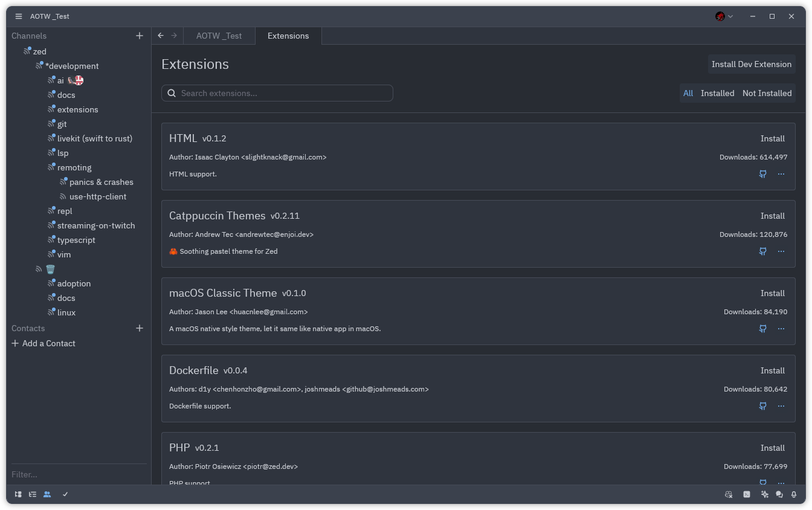Click the Search extensions field
Image resolution: width=812 pixels, height=510 pixels.
click(x=277, y=93)
